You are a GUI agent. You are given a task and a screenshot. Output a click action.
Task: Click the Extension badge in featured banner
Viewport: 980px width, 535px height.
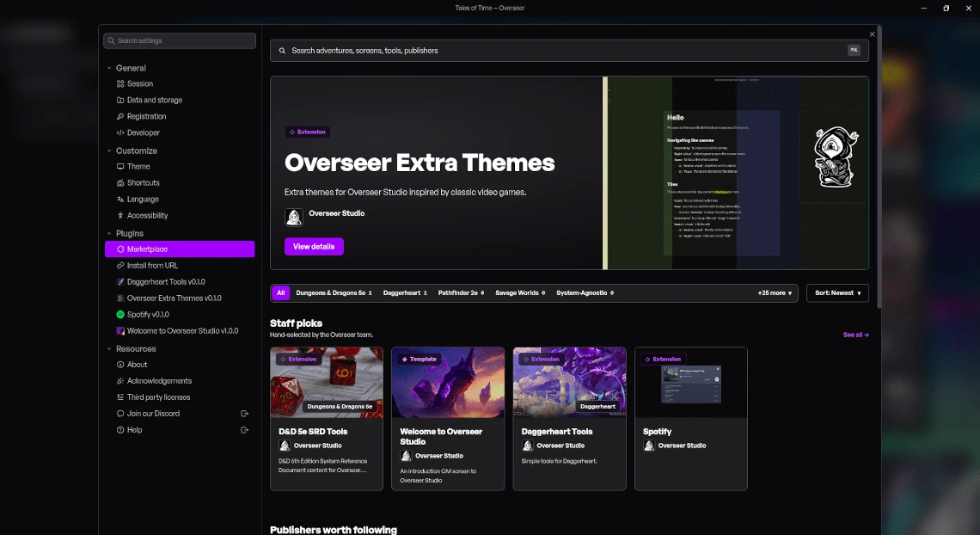(308, 132)
